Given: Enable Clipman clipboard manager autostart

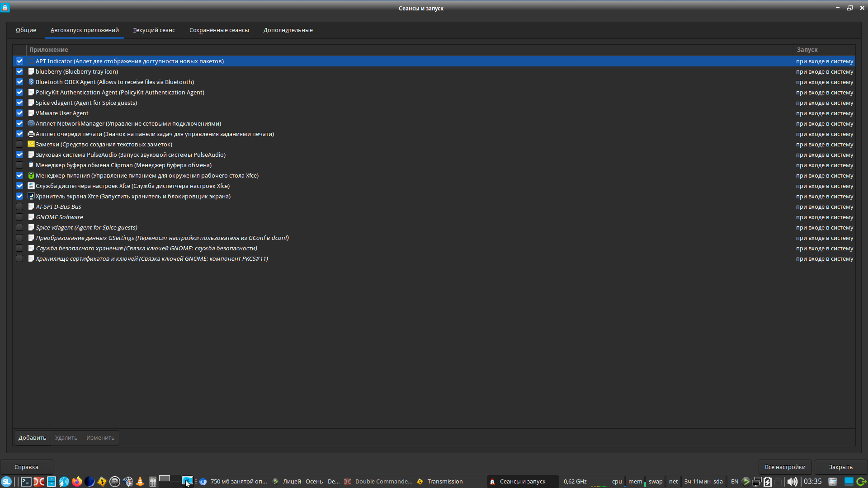Looking at the screenshot, I should [x=19, y=165].
